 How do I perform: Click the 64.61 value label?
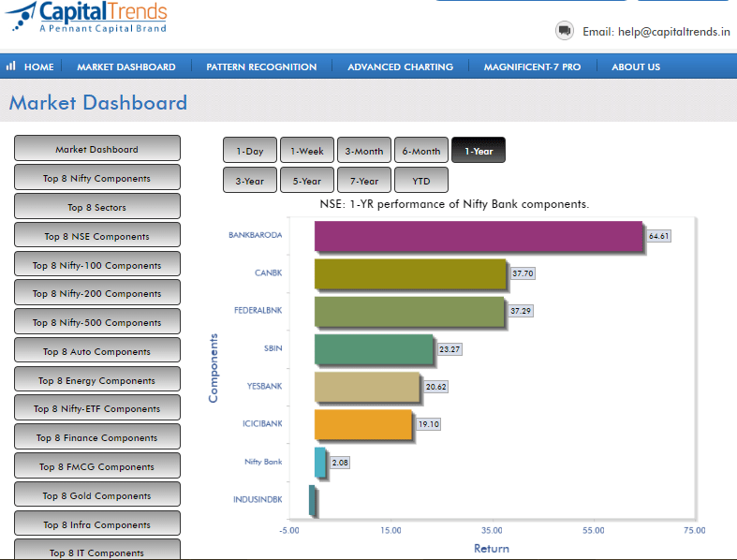pyautogui.click(x=658, y=236)
